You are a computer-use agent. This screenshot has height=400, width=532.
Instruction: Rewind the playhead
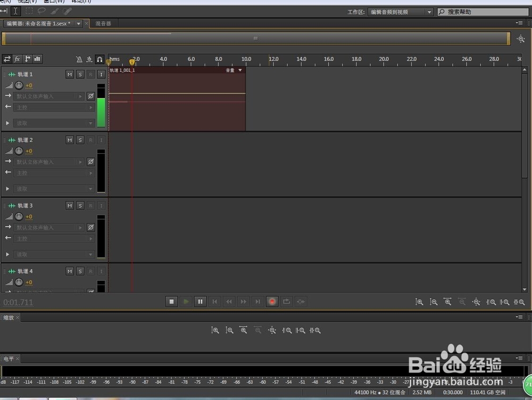[229, 301]
